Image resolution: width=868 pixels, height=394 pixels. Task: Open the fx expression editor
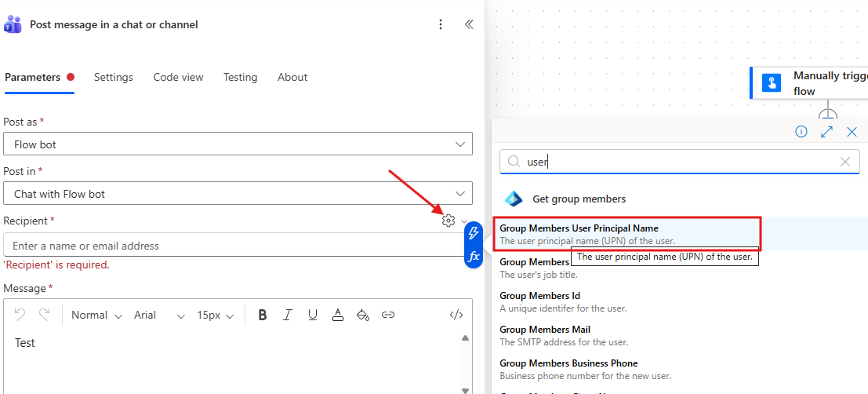click(x=474, y=257)
